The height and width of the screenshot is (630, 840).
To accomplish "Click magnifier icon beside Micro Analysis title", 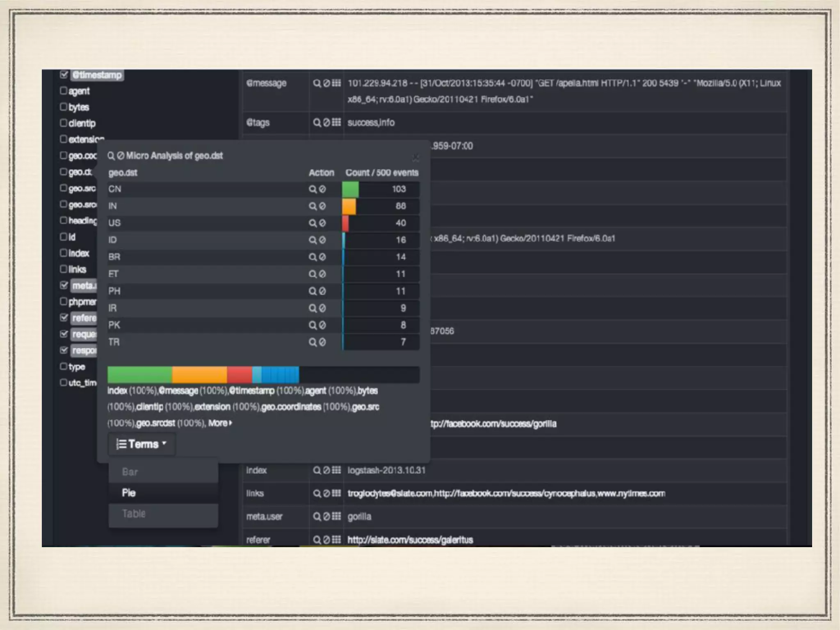I will coord(111,156).
